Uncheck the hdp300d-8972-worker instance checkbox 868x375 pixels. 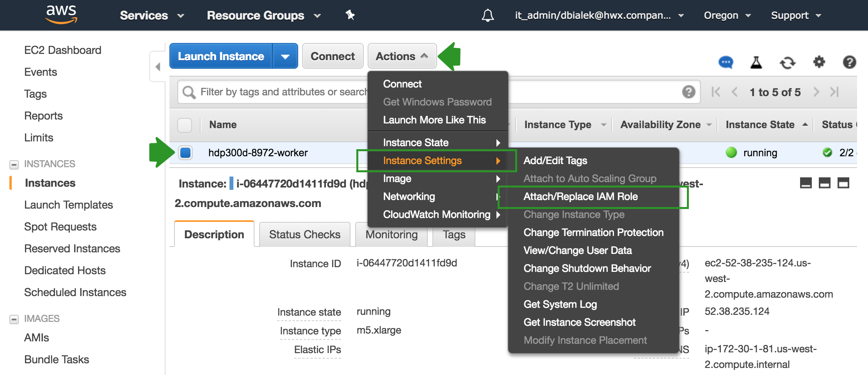pyautogui.click(x=185, y=153)
